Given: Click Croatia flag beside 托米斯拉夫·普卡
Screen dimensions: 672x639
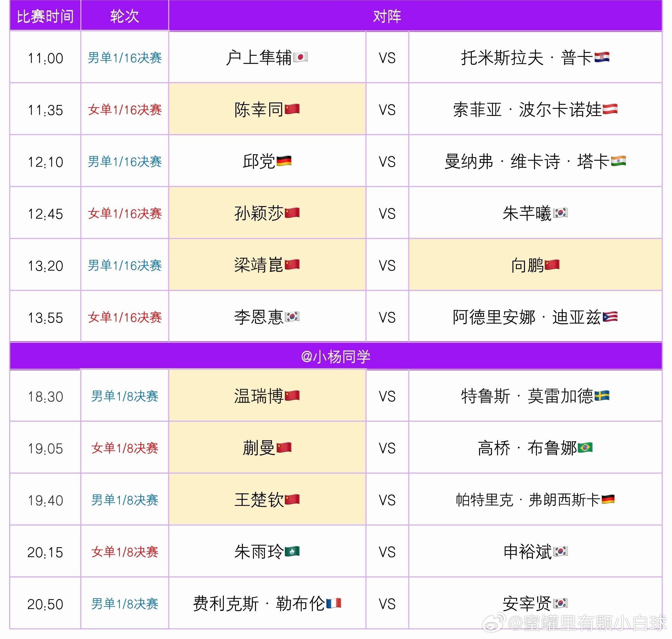Looking at the screenshot, I should tap(602, 57).
